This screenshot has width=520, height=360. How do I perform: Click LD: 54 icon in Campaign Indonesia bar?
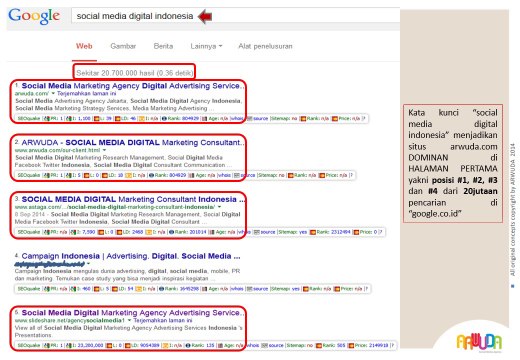pos(115,289)
